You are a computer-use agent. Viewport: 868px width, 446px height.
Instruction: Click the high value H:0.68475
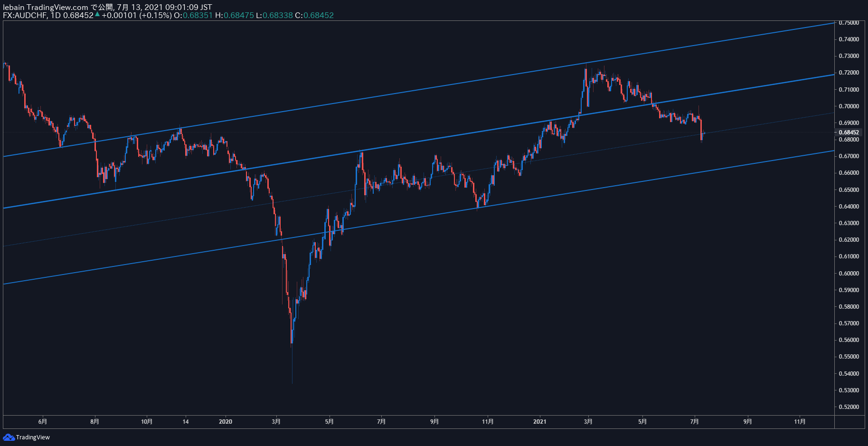click(x=235, y=15)
